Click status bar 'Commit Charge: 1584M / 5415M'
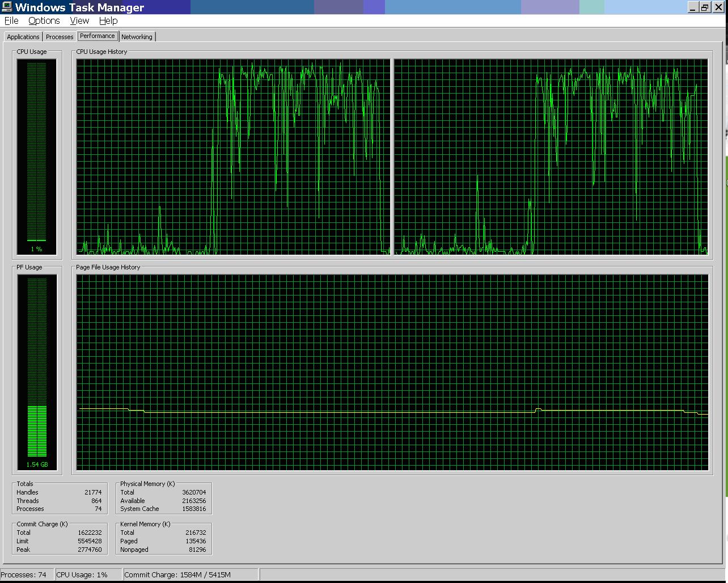Viewport: 728px width, 583px height. (191, 574)
